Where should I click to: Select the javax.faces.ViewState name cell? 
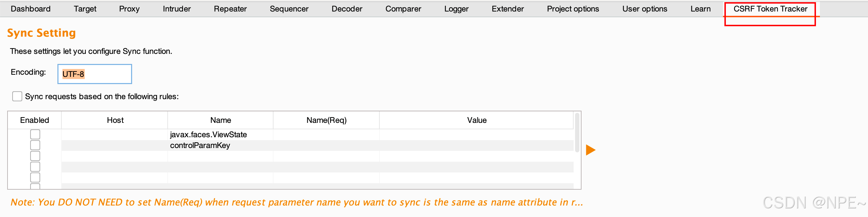pos(220,134)
